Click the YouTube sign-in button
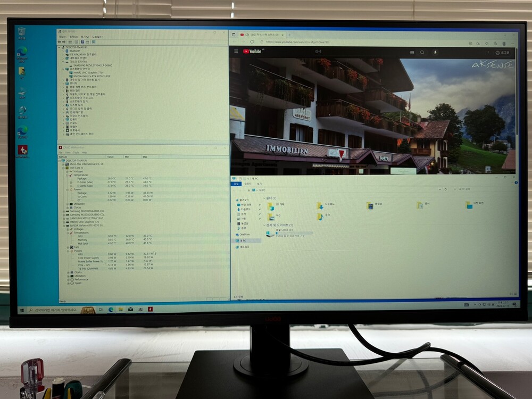The height and width of the screenshot is (399, 532). pyautogui.click(x=501, y=53)
